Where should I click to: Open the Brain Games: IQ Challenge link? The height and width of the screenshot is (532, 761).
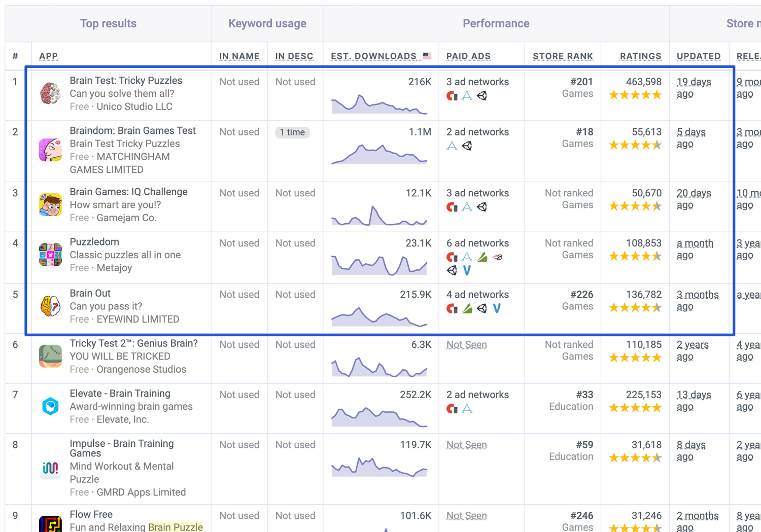click(128, 192)
